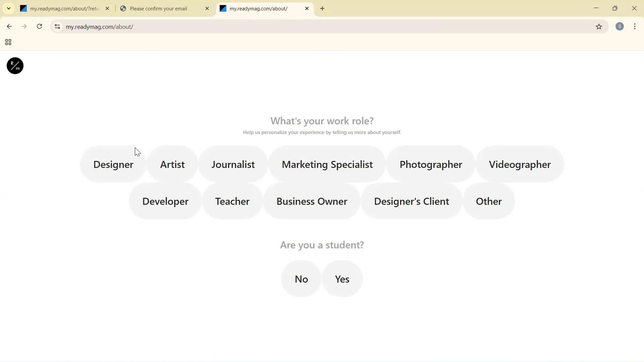Open a new browser tab
This screenshot has width=644, height=362.
(322, 8)
